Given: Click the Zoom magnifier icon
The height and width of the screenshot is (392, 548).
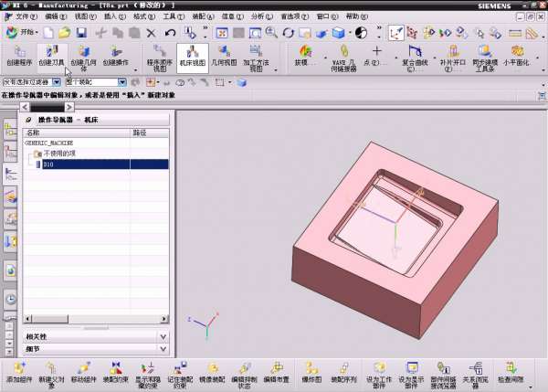Looking at the screenshot, I should 271,33.
